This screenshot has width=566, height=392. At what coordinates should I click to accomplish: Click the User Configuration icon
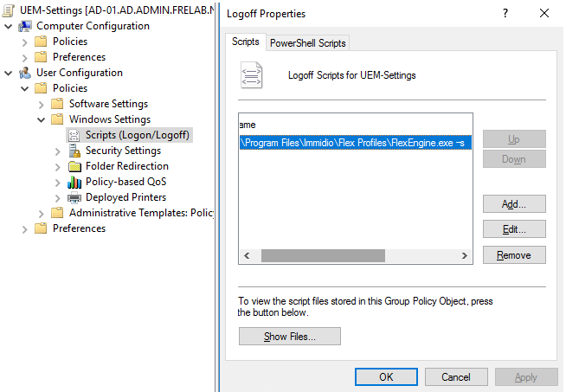pyautogui.click(x=25, y=73)
